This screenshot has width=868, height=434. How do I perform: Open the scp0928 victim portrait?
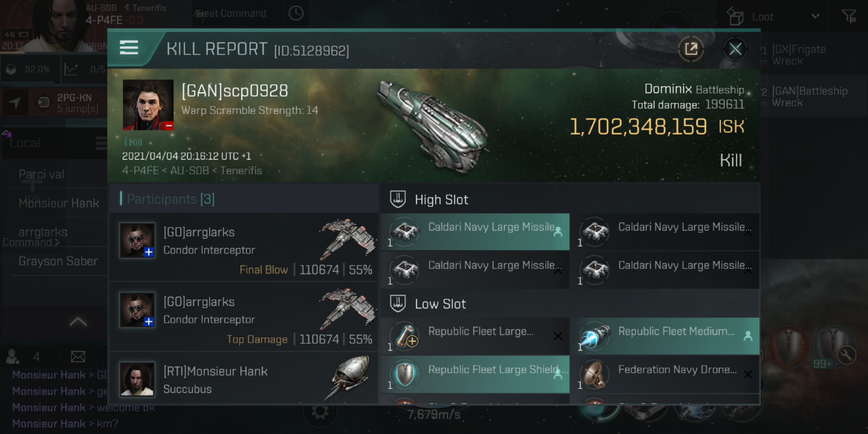pos(148,105)
